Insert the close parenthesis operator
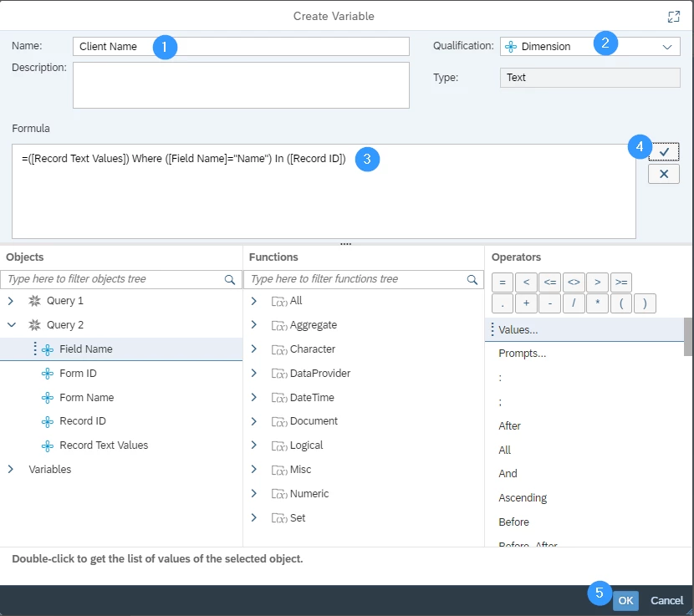This screenshot has width=694, height=616. pyautogui.click(x=645, y=303)
